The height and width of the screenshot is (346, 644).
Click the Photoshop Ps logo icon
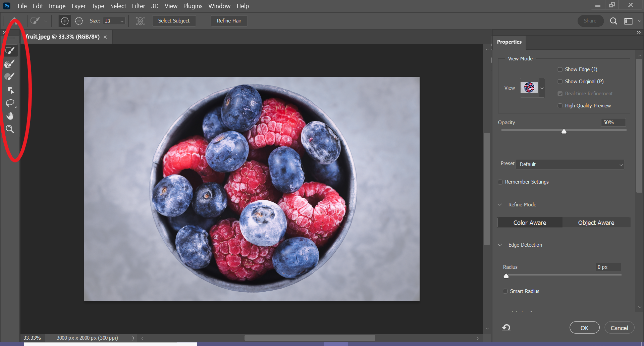(7, 6)
